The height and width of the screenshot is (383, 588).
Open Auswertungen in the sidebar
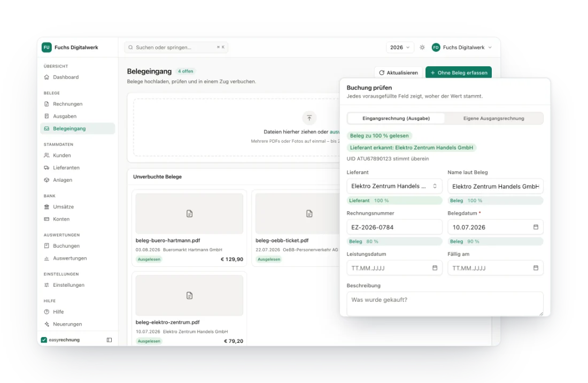tap(78, 258)
